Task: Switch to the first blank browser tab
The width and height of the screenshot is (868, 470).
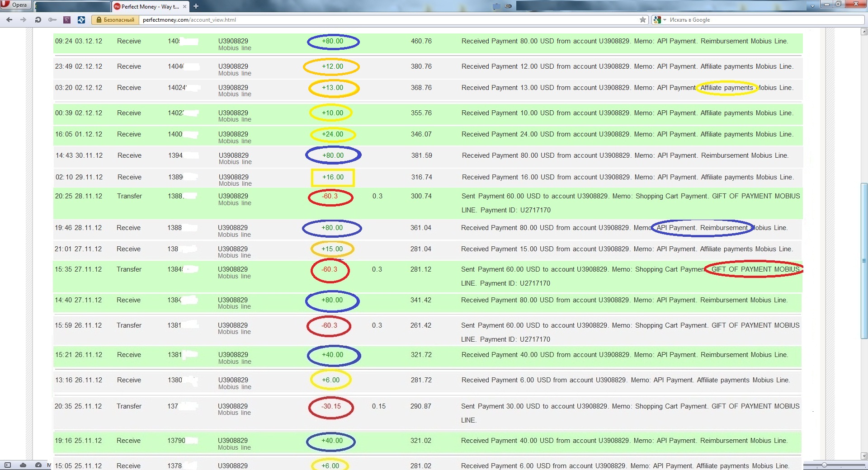Action: coord(72,6)
